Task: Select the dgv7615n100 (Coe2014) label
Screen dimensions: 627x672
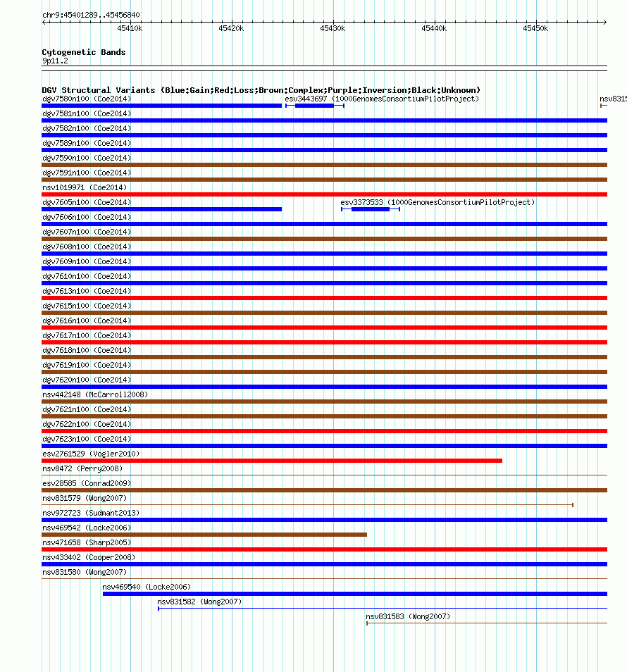Action: (x=87, y=306)
